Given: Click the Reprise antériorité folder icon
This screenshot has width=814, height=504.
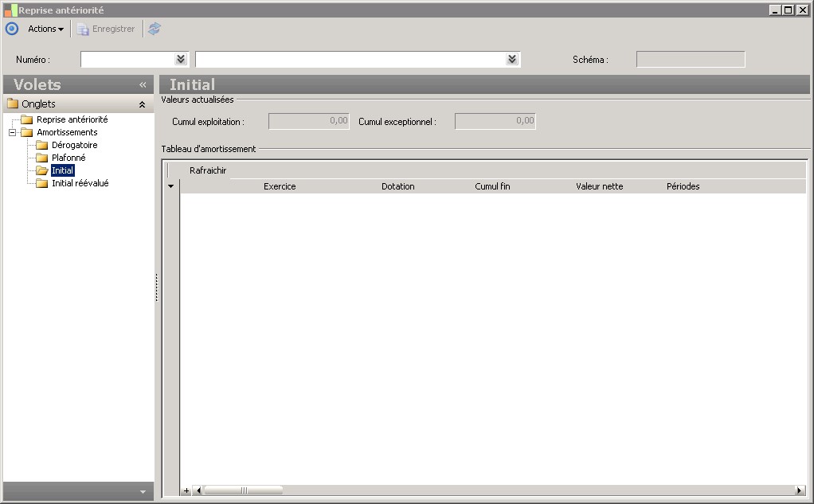Looking at the screenshot, I should pyautogui.click(x=27, y=120).
